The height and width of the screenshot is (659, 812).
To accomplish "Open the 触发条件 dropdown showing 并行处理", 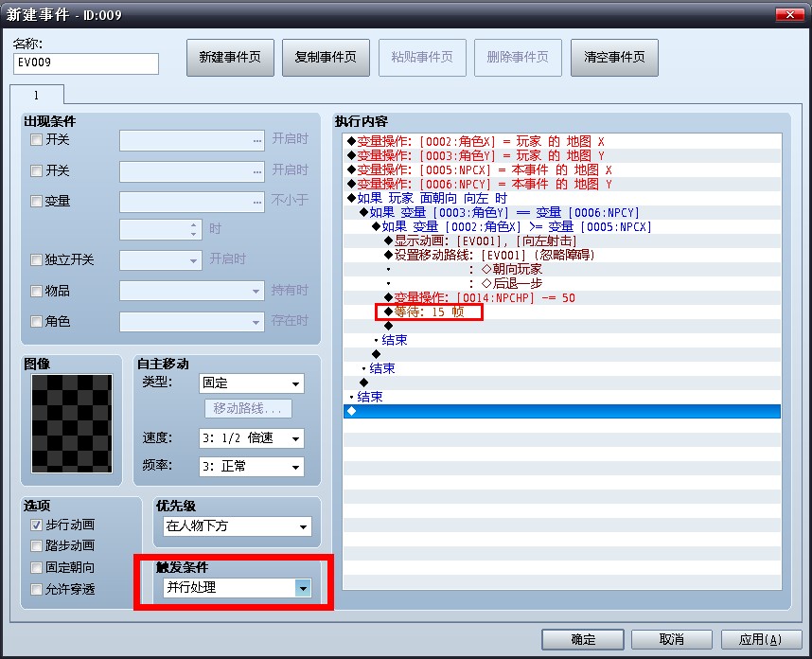I will pyautogui.click(x=238, y=588).
